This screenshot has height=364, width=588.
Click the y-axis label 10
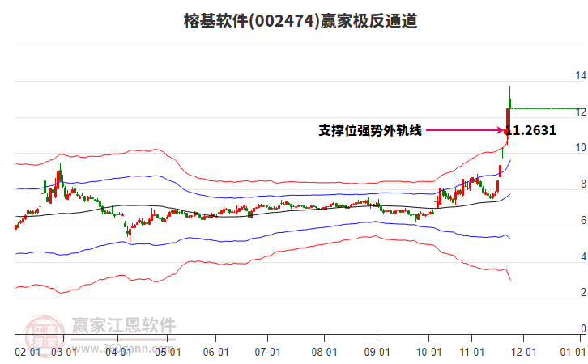[581, 148]
